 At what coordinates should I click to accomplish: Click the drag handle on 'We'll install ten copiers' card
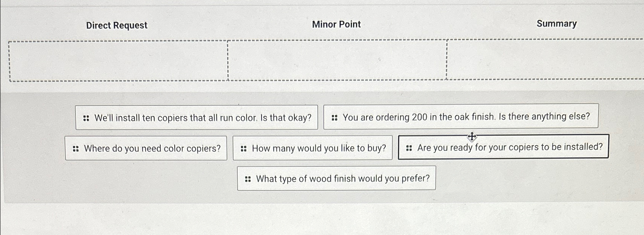86,117
